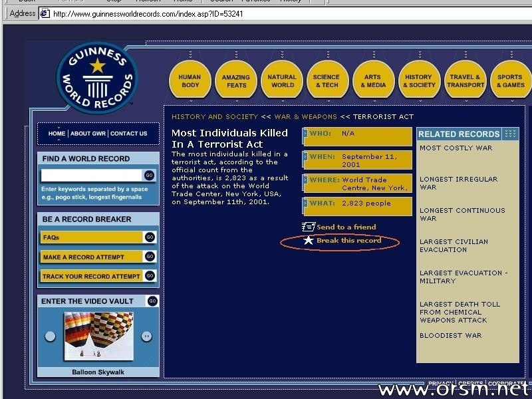Image resolution: width=532 pixels, height=399 pixels.
Task: Click the Find A World Record heading
Action: coord(86,159)
